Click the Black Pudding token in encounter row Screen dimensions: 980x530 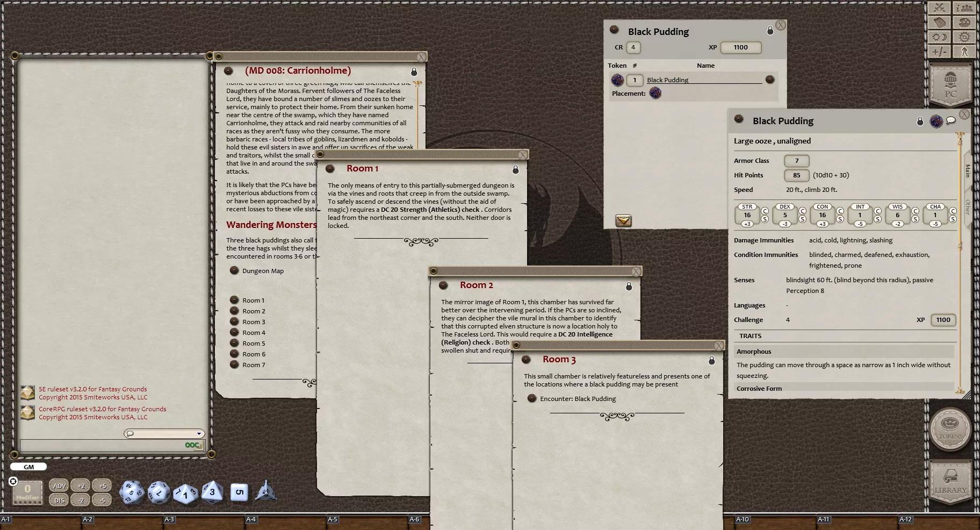(x=617, y=80)
